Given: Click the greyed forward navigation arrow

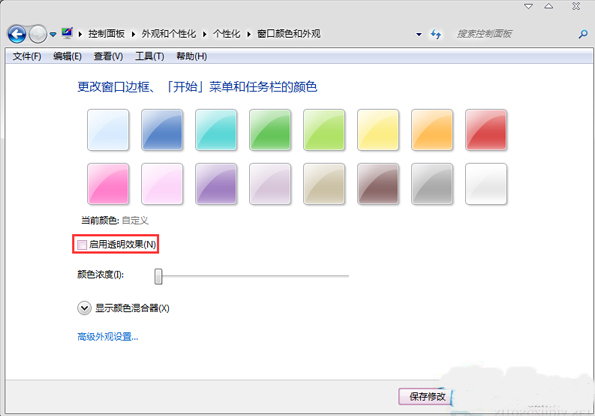Looking at the screenshot, I should point(38,35).
